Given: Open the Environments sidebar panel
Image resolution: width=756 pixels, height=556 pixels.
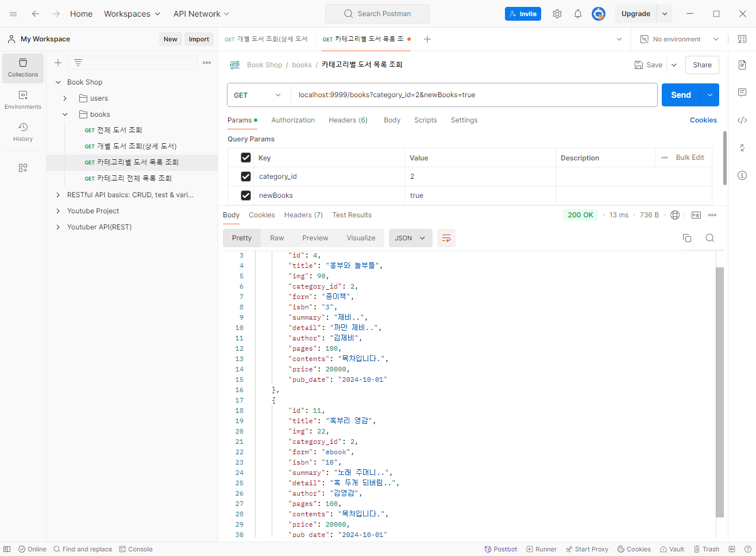Looking at the screenshot, I should pyautogui.click(x=23, y=100).
